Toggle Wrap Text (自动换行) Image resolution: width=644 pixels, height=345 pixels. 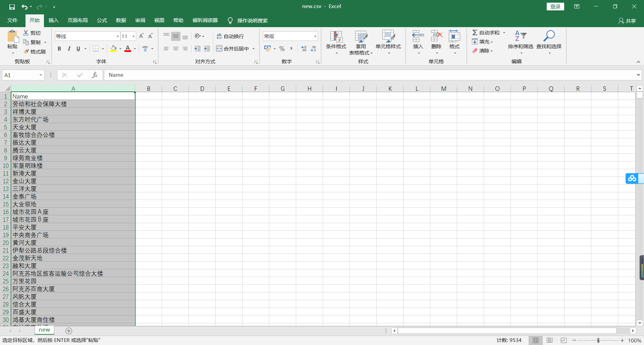(x=230, y=36)
